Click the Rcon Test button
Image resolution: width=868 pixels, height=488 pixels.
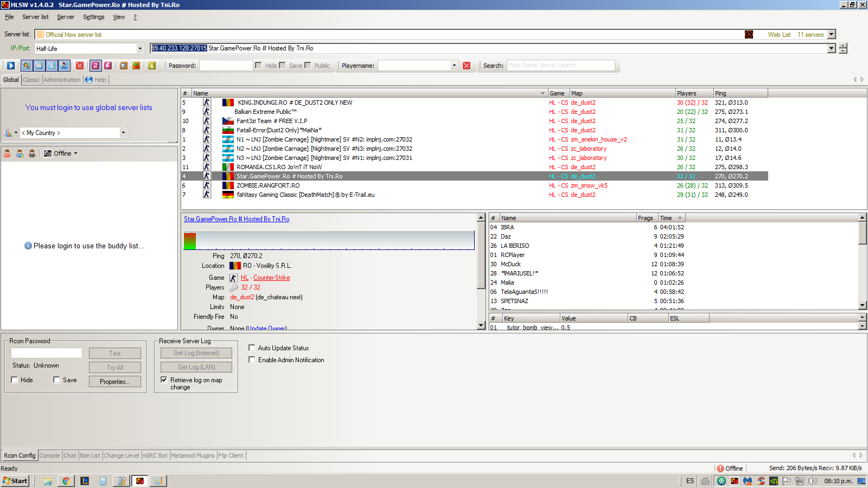(x=115, y=353)
